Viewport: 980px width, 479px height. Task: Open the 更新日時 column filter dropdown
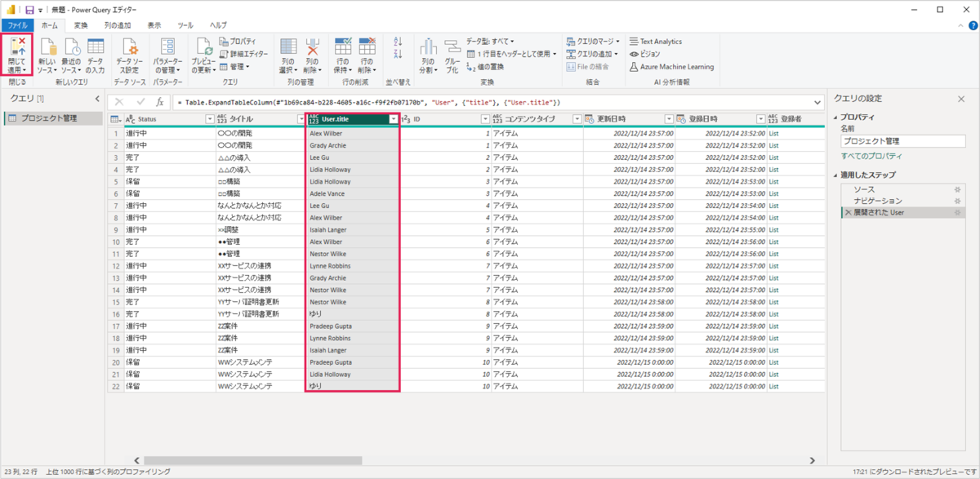click(669, 119)
